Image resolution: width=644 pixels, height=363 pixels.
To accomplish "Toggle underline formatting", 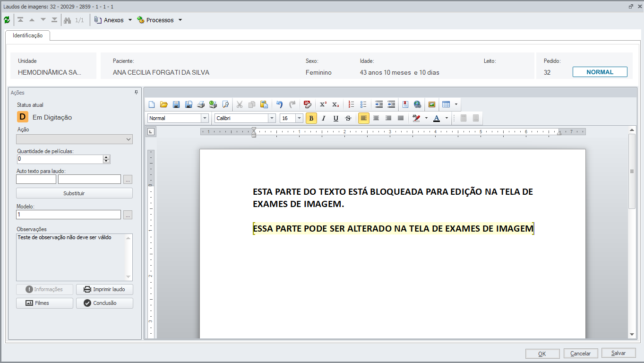I will (x=336, y=118).
